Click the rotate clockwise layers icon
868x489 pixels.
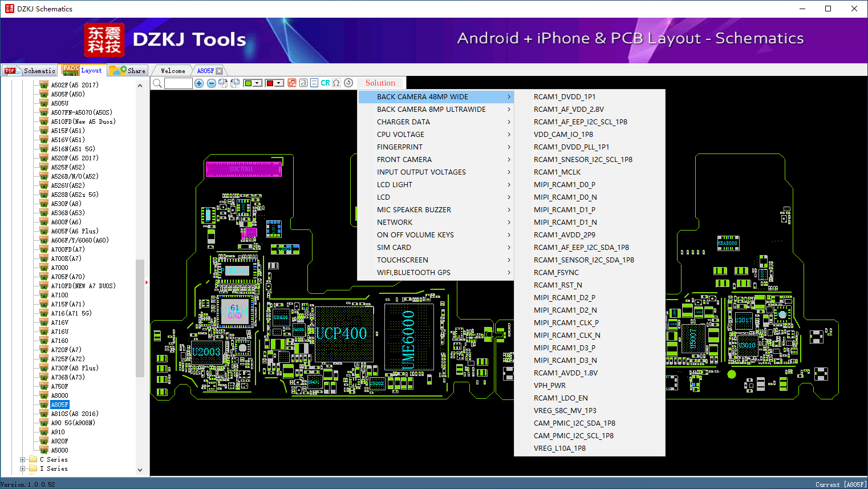coord(223,83)
